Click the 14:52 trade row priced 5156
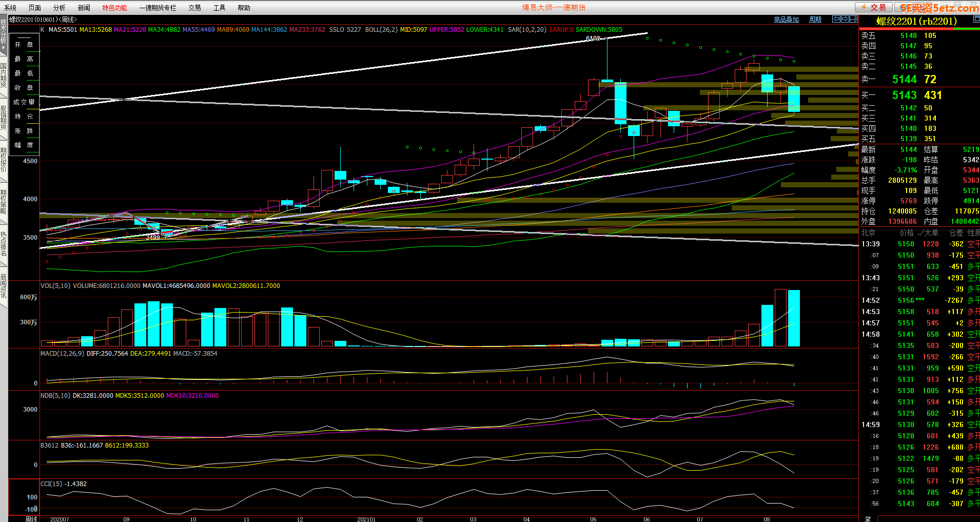 click(919, 301)
